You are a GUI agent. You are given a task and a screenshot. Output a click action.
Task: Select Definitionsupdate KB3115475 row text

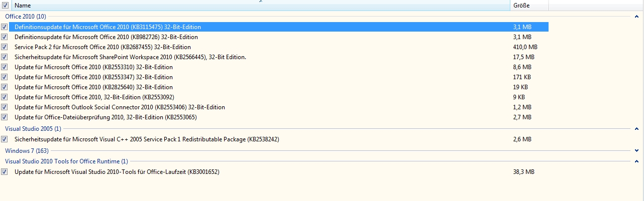tap(108, 27)
